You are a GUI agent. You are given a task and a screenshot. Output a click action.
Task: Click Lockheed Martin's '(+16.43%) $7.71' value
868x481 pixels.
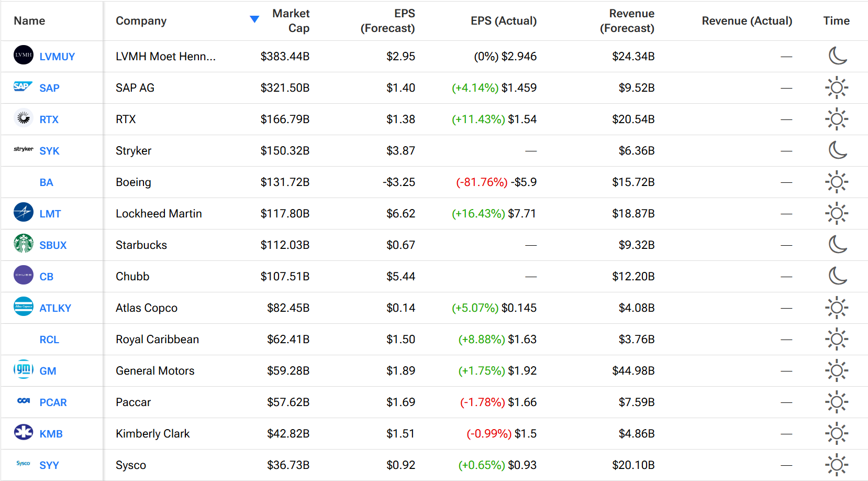(x=494, y=213)
